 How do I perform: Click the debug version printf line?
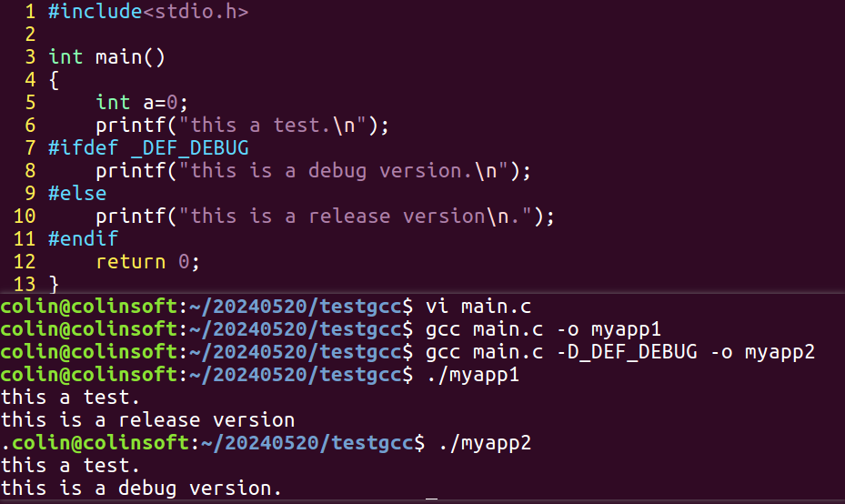coord(313,171)
